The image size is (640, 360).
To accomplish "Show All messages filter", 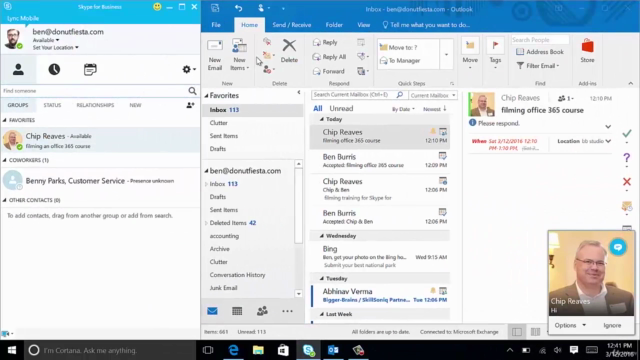I will [x=318, y=109].
